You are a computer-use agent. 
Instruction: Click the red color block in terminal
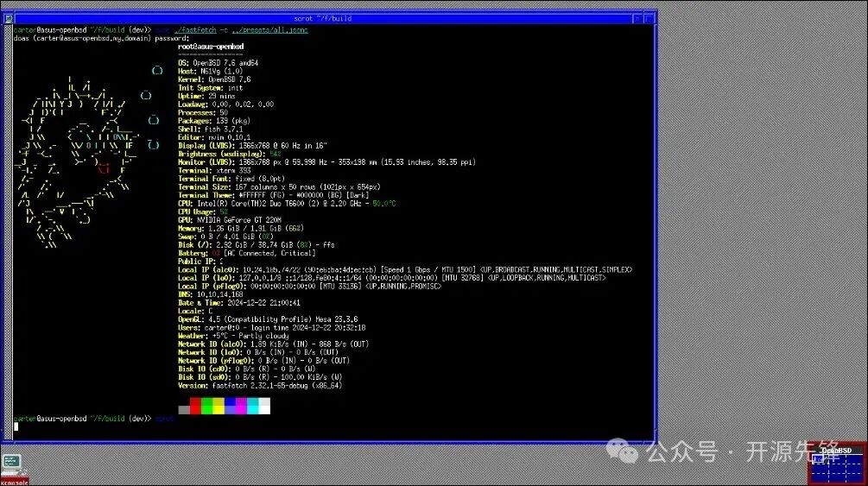coord(195,406)
